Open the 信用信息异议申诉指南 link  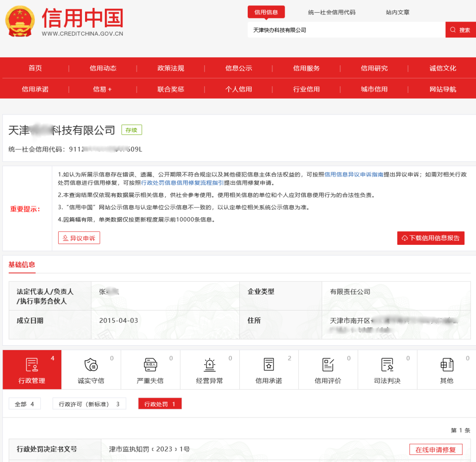click(x=354, y=174)
